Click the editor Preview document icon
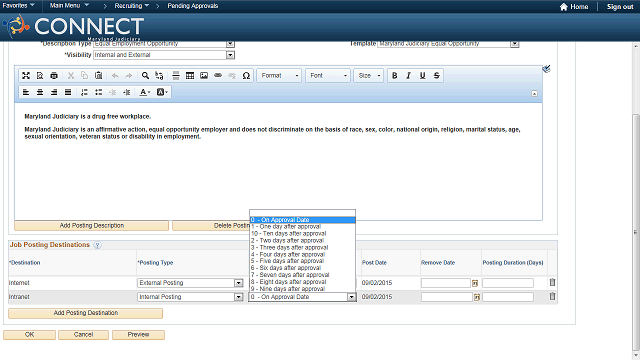640x360 pixels. point(40,76)
